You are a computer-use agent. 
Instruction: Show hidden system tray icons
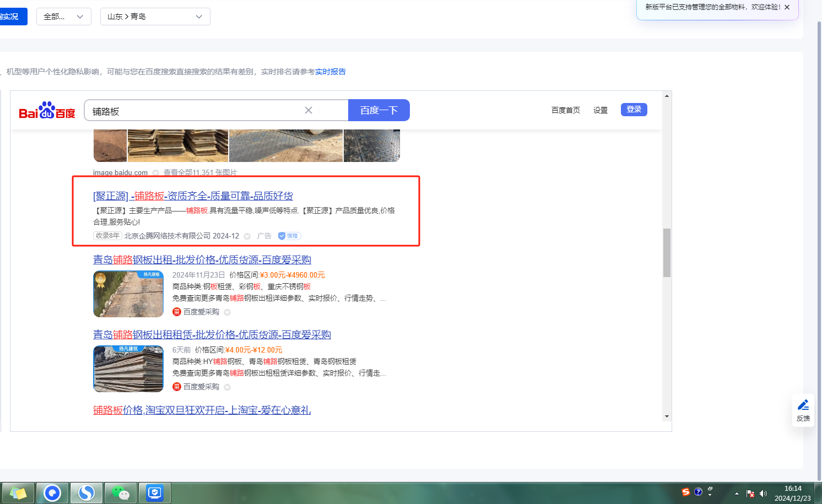point(737,494)
